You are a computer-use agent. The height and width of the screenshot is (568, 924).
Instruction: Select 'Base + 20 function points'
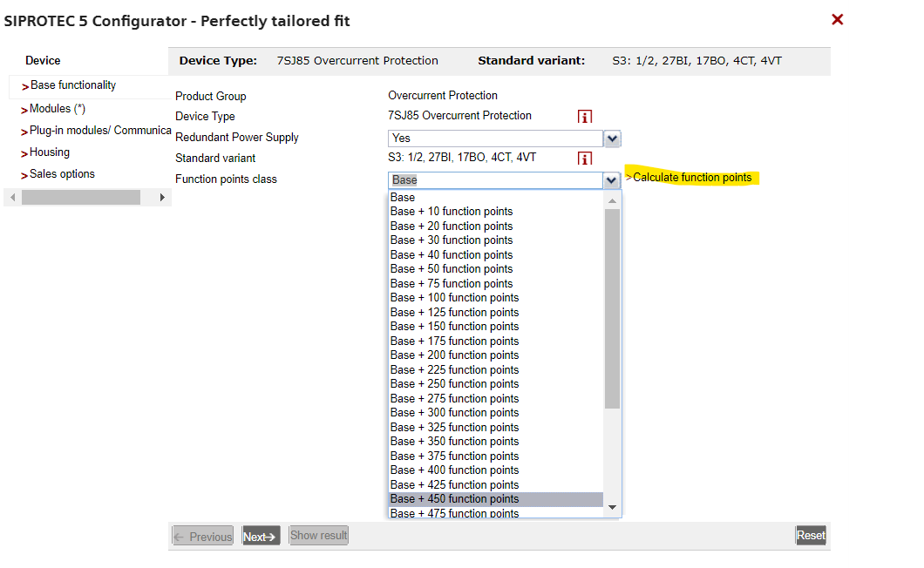click(496, 227)
